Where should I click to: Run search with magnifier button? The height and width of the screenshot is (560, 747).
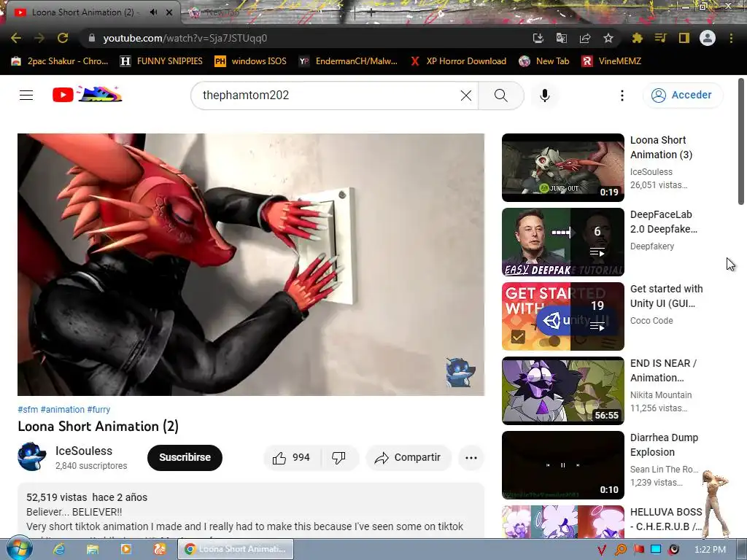click(x=500, y=96)
